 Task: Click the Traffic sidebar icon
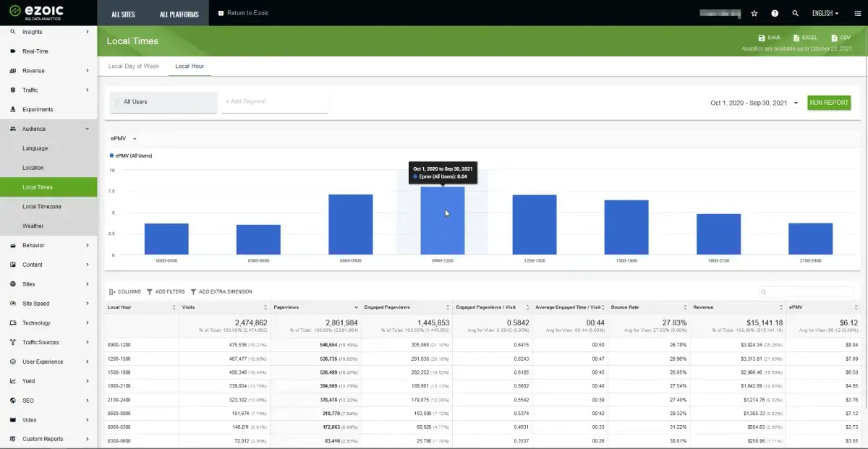[13, 90]
